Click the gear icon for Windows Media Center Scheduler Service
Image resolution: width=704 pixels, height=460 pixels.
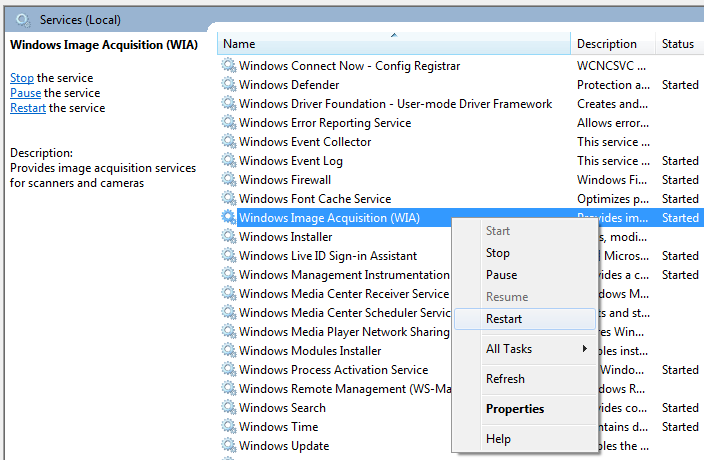(229, 312)
